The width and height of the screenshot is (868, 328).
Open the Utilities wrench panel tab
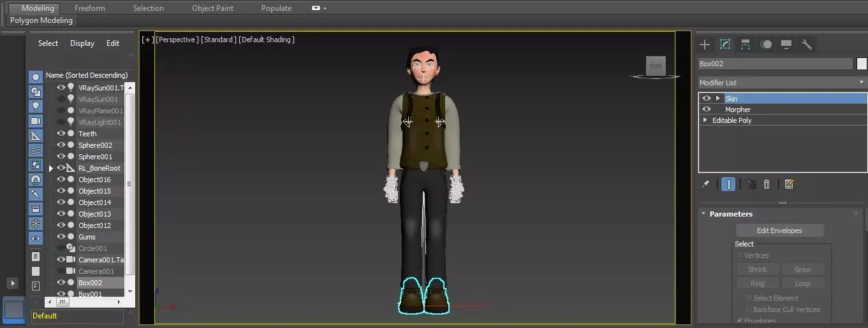(807, 44)
